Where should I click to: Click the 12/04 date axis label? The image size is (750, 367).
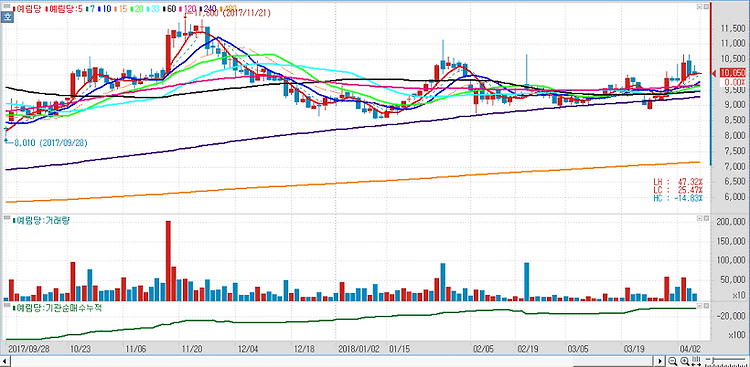(x=247, y=349)
